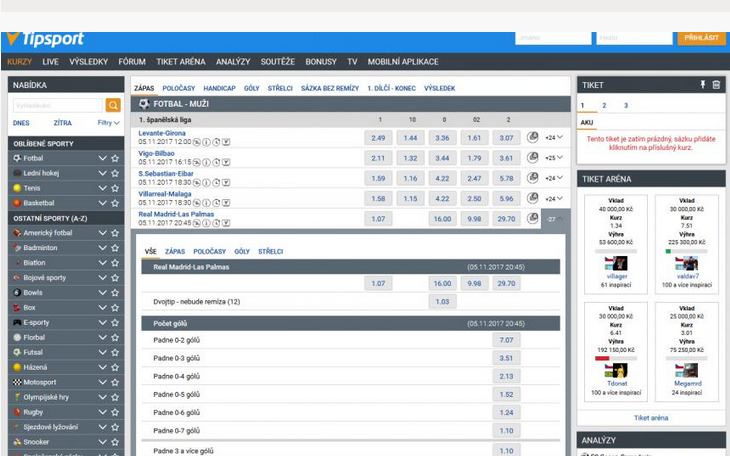Mark Fotbal as favorite with star

point(115,158)
